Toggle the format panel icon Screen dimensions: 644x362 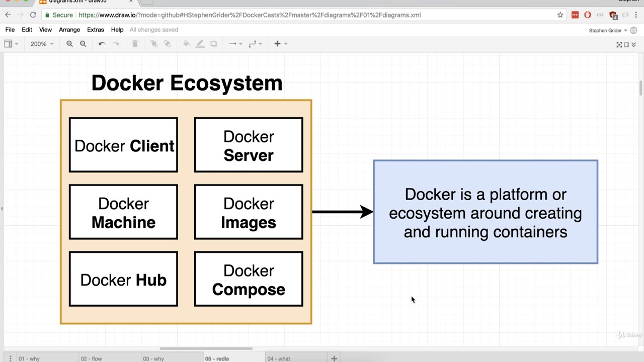tap(626, 44)
